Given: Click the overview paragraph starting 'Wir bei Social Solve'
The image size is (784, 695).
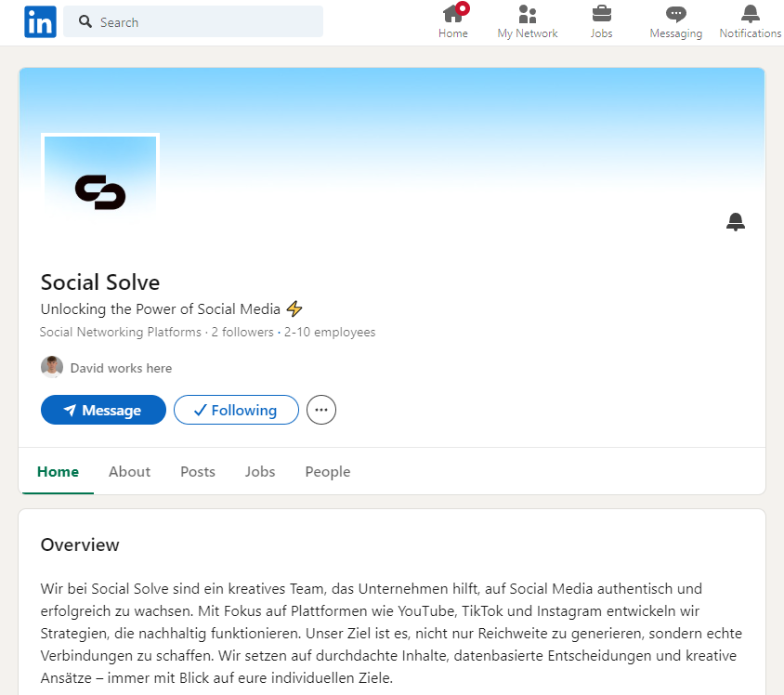Looking at the screenshot, I should [x=391, y=633].
